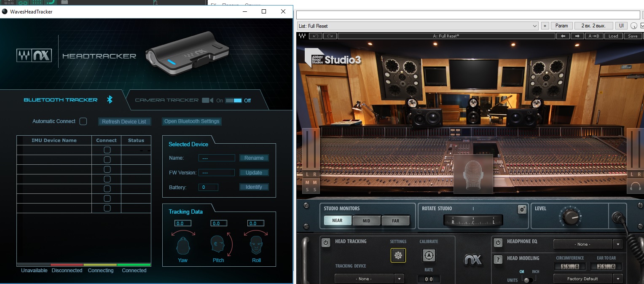Screen dimensions: 644x284
Task: Click the Yaw head icon
Action: (x=183, y=245)
